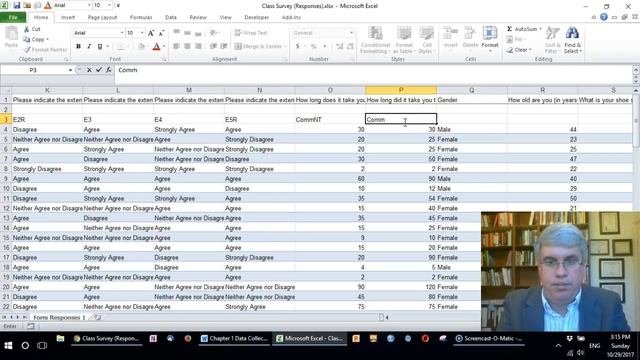Expand the ribbon font size dropdown
Screen dimensions: 640x360
(x=142, y=33)
